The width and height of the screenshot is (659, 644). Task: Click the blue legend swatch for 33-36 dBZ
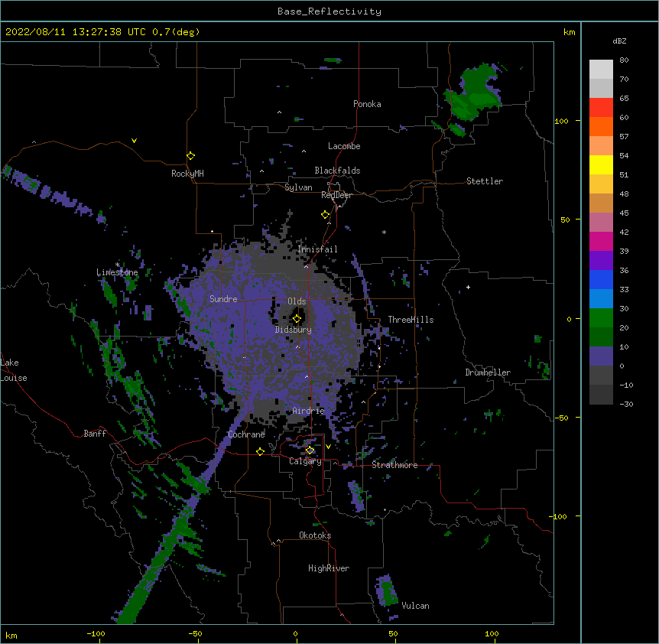[x=601, y=279]
